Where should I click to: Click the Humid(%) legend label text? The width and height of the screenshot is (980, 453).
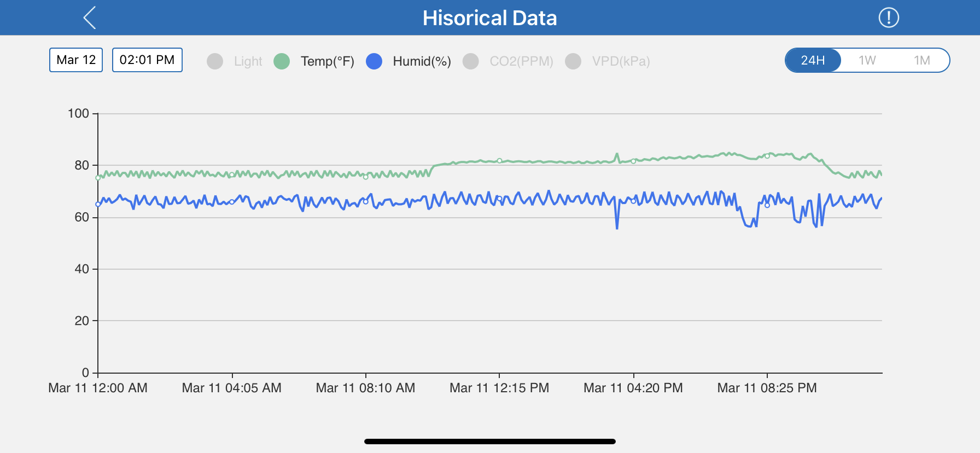click(422, 61)
